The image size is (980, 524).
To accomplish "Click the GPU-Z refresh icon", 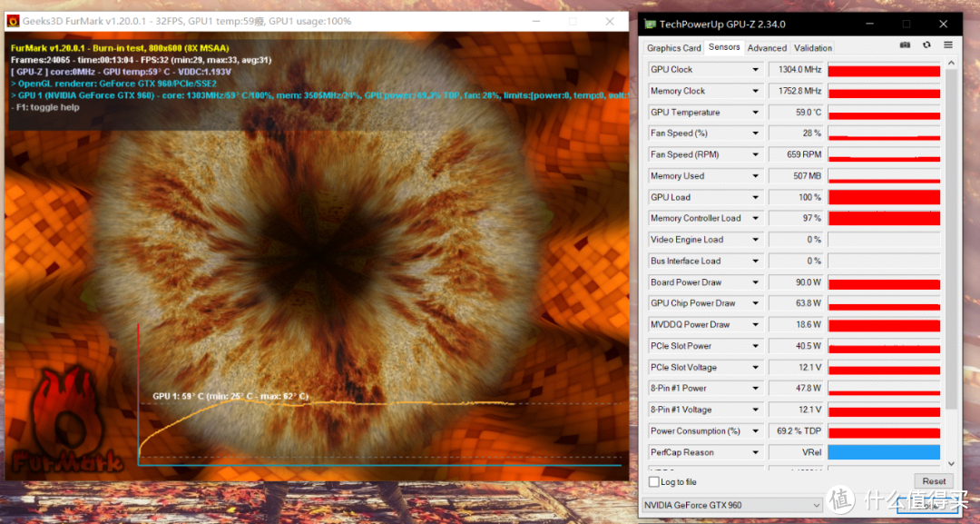I will (x=926, y=45).
